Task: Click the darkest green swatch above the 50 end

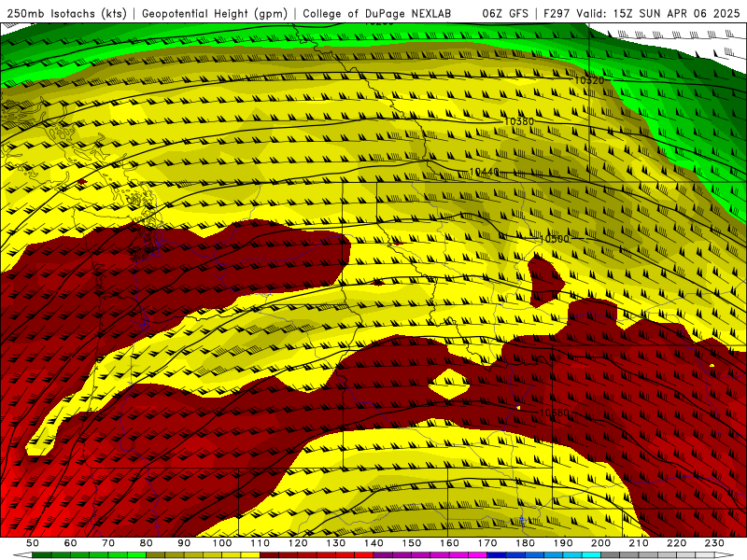Action: coord(42,555)
